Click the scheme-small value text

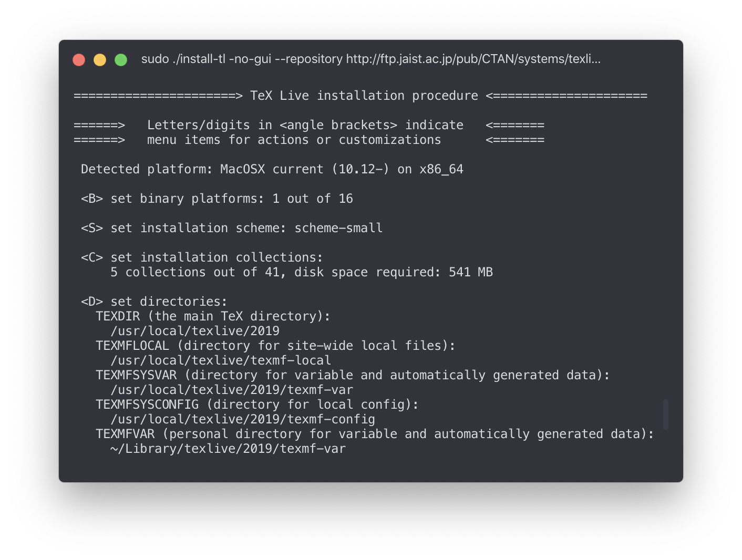click(338, 228)
